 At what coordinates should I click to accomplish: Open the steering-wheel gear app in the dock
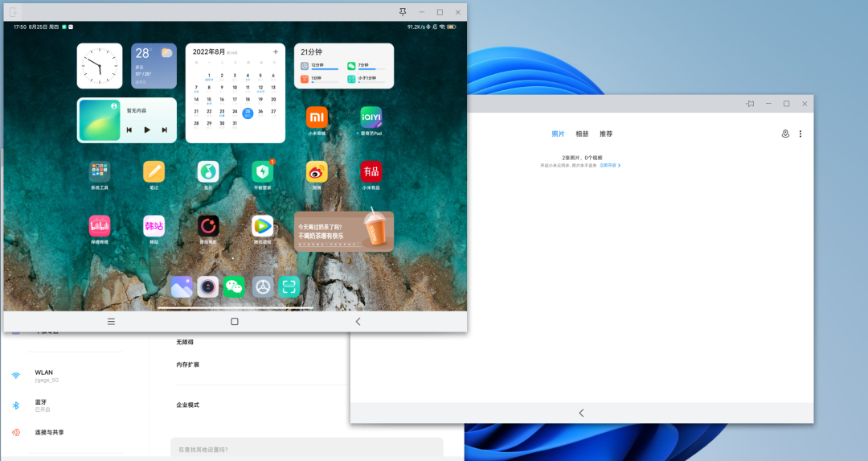(262, 286)
